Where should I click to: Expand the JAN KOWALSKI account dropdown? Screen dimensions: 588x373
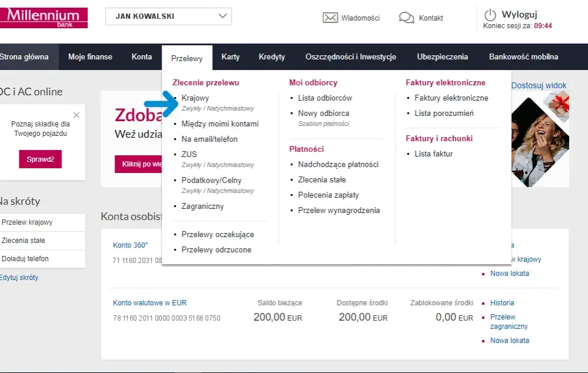(x=168, y=16)
